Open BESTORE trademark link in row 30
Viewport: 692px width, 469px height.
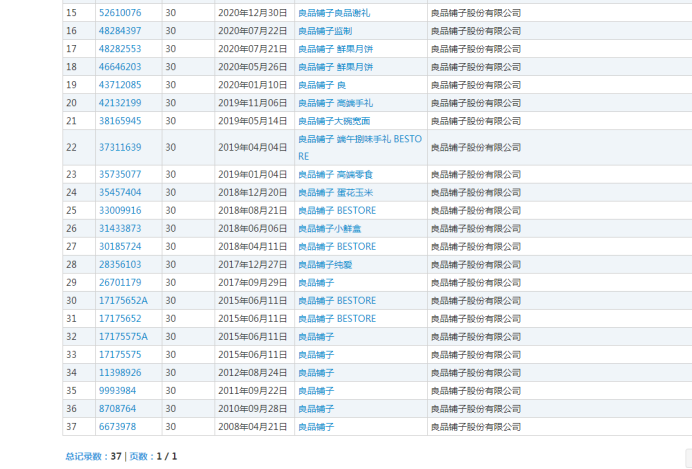tap(337, 300)
